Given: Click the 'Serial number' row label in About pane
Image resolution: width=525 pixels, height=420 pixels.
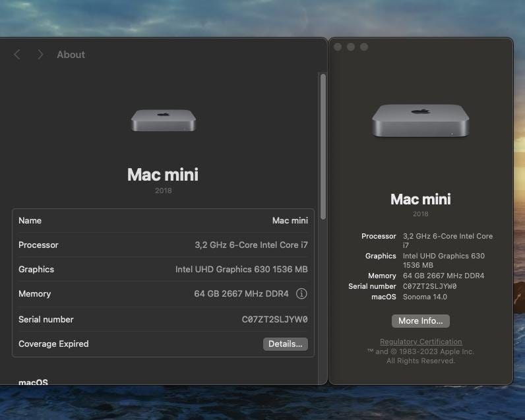Looking at the screenshot, I should point(46,320).
